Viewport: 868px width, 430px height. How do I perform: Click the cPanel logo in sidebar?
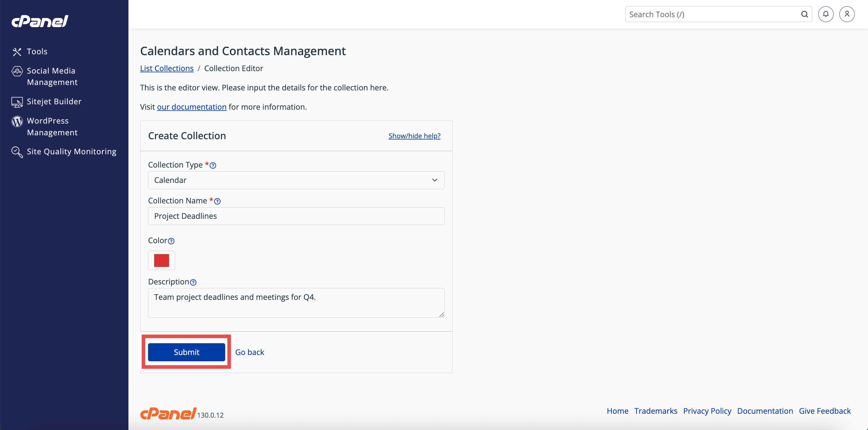[x=40, y=21]
